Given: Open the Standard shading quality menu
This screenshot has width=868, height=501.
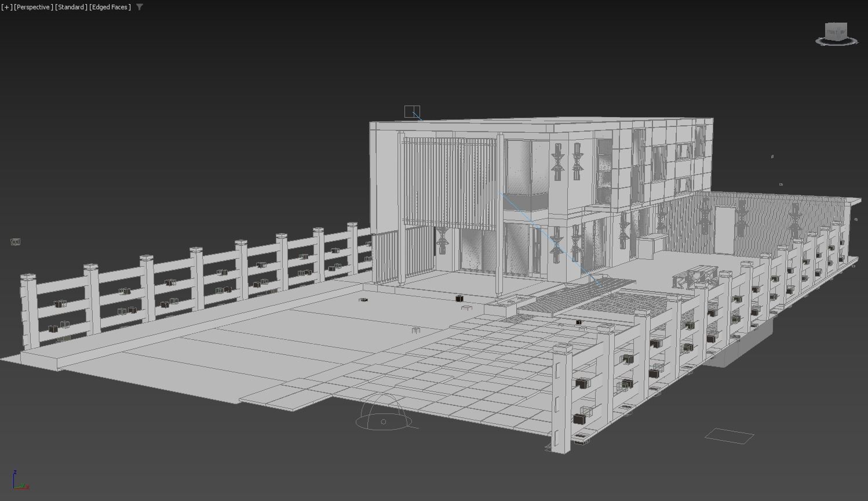Looking at the screenshot, I should point(71,7).
